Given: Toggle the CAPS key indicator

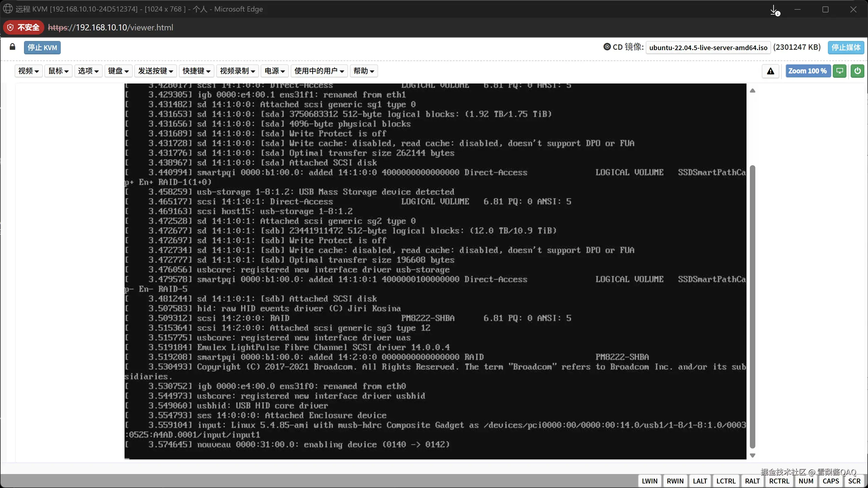Looking at the screenshot, I should coord(831,481).
